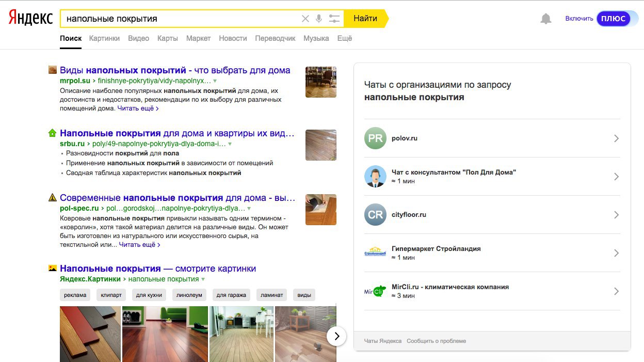Open cityfloor.ru CR avatar

tap(375, 215)
